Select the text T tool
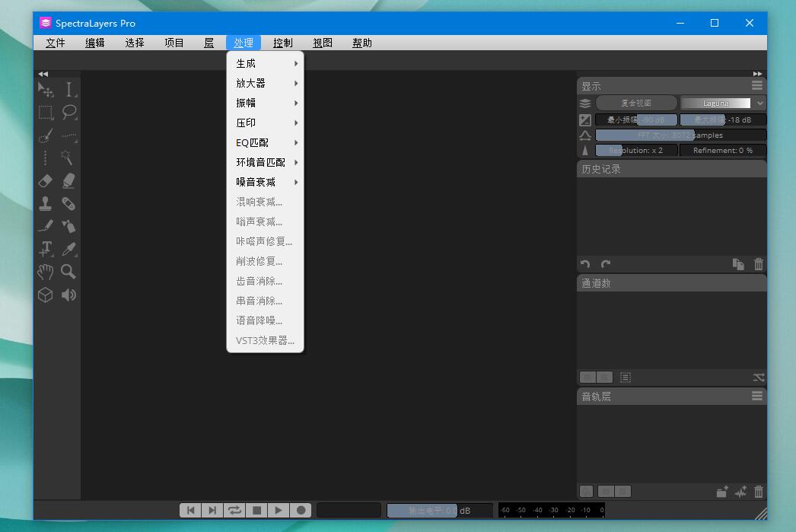 coord(46,249)
